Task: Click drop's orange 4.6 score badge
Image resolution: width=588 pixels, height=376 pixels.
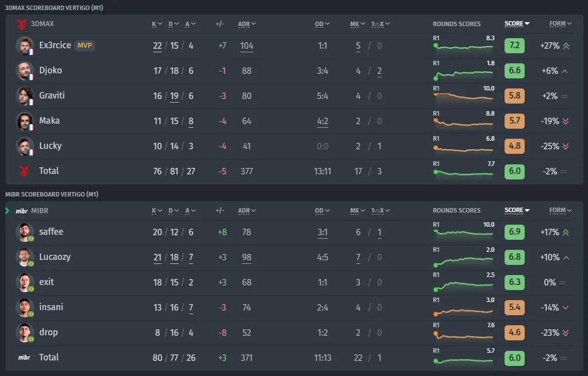Action: click(515, 333)
